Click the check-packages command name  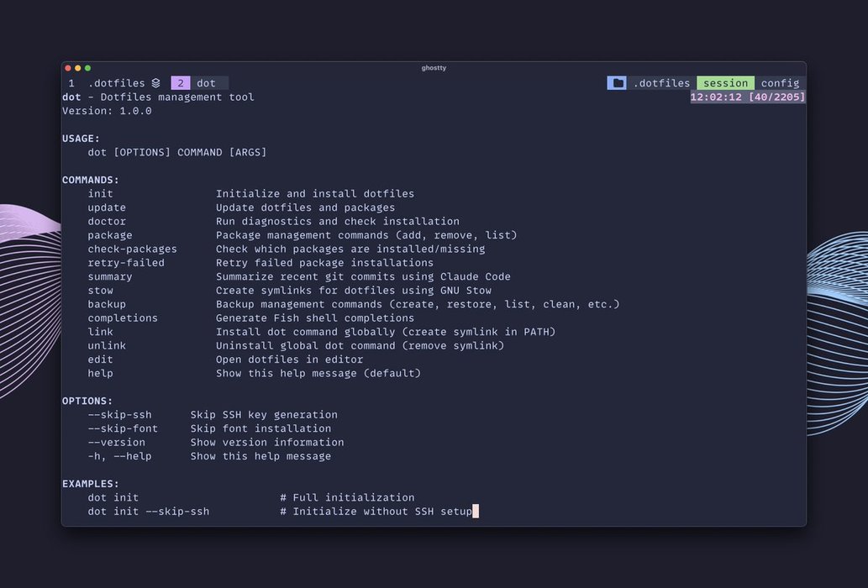click(x=132, y=249)
